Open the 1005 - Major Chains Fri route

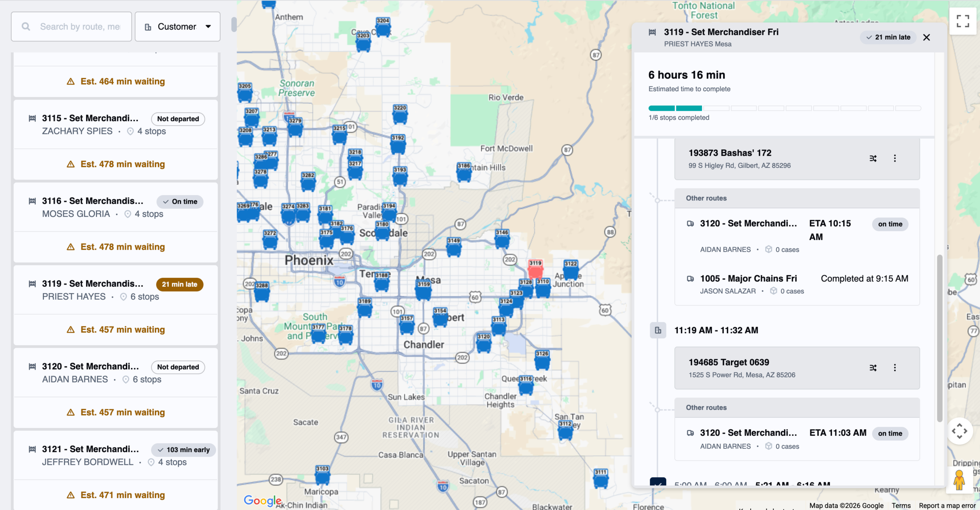click(x=748, y=279)
